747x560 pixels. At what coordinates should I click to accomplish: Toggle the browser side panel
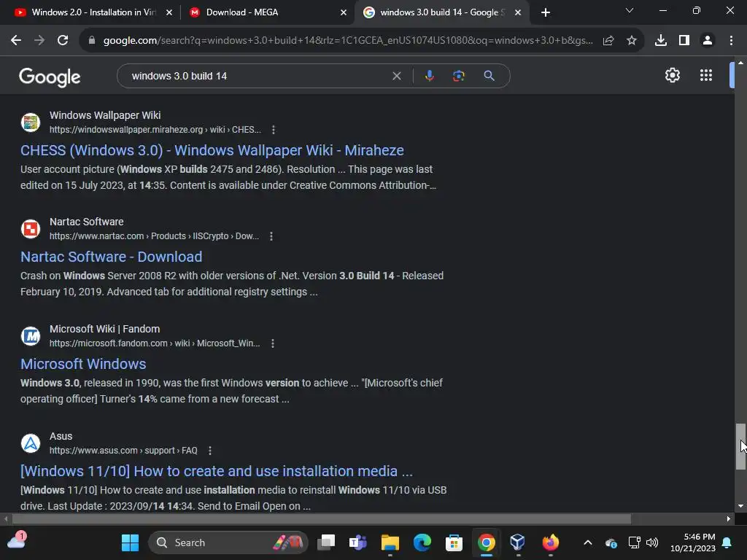point(684,41)
